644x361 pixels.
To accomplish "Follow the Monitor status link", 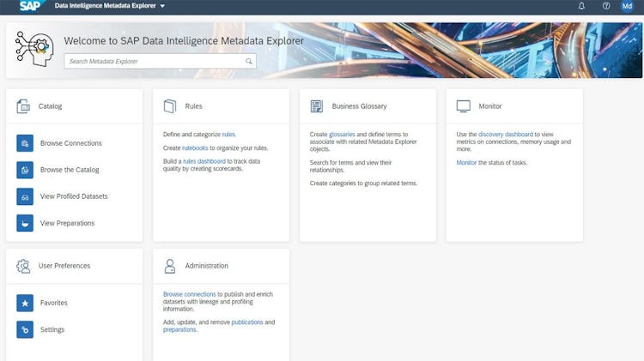I will click(466, 162).
